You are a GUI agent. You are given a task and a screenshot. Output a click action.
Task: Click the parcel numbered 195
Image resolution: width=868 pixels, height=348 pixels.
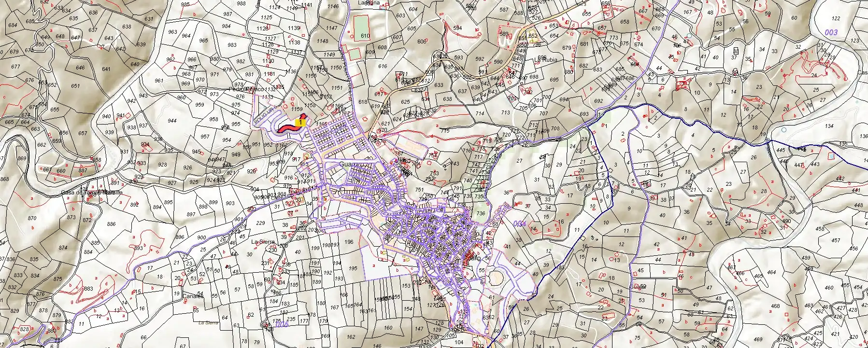(353, 268)
